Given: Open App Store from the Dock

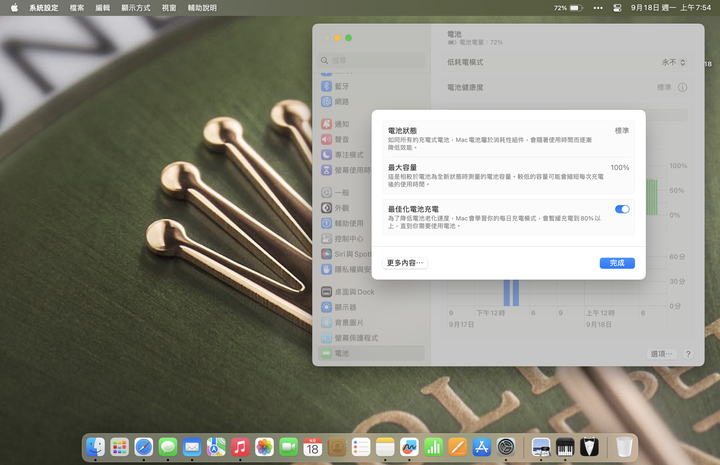Looking at the screenshot, I should point(482,447).
